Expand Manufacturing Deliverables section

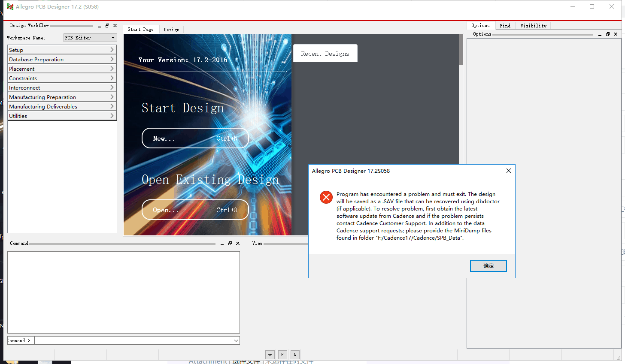(x=62, y=106)
